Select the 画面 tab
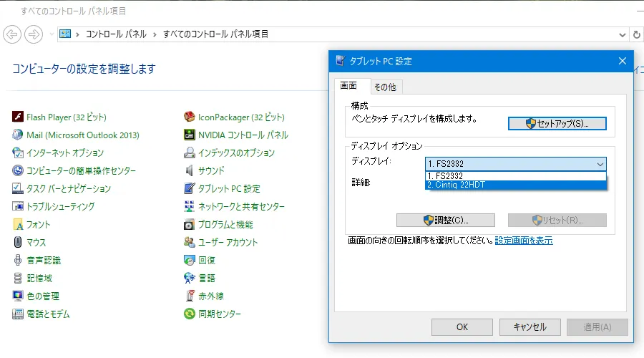Image resolution: width=644 pixels, height=358 pixels. pyautogui.click(x=348, y=86)
